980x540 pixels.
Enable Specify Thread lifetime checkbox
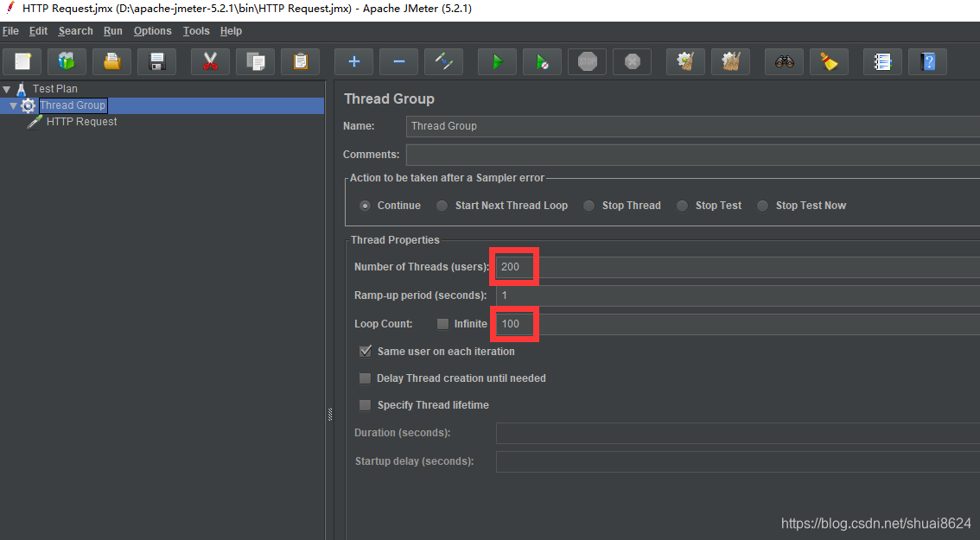(365, 405)
